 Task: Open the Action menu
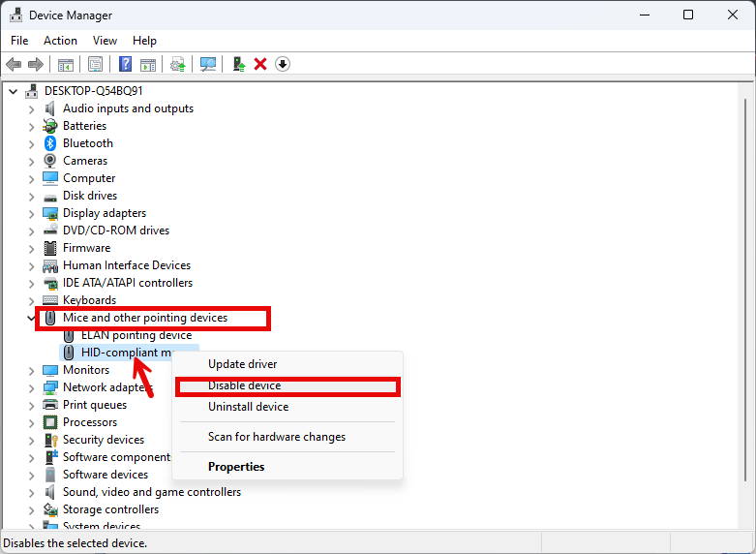tap(60, 41)
